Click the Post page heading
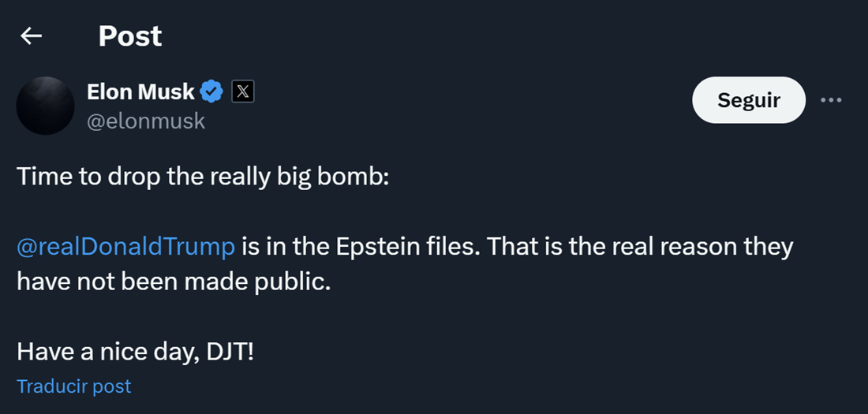The height and width of the screenshot is (414, 868). (130, 35)
